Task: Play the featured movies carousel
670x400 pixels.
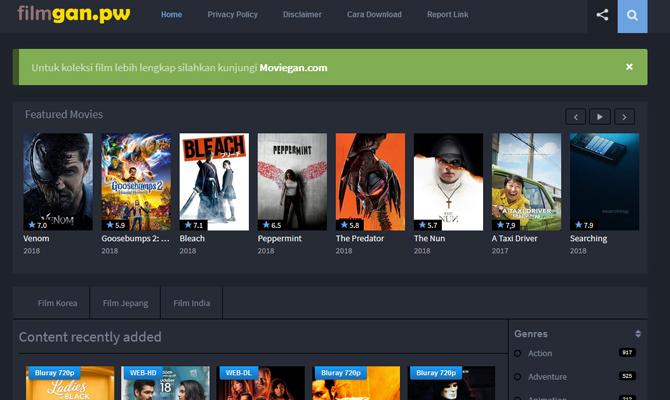Action: point(599,117)
